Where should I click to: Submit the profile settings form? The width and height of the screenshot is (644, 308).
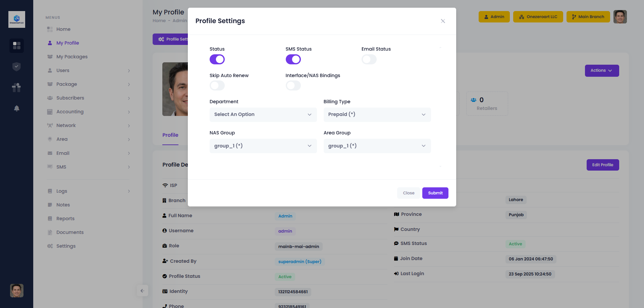(435, 193)
